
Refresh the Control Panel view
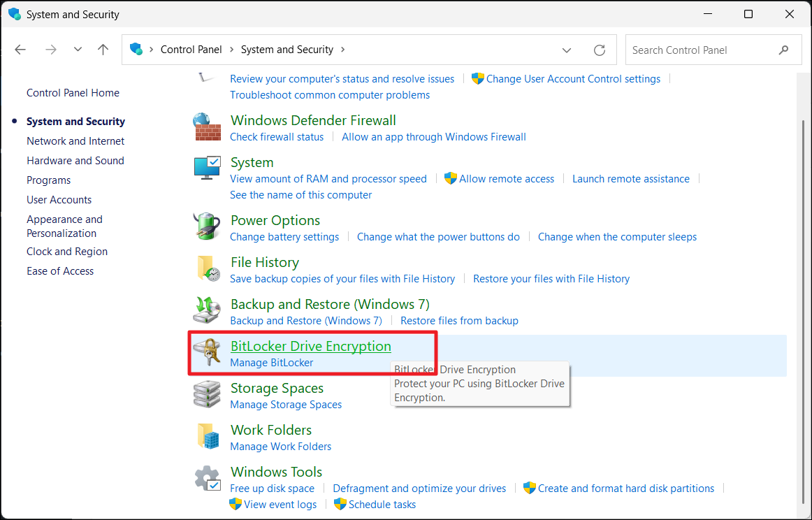point(599,50)
